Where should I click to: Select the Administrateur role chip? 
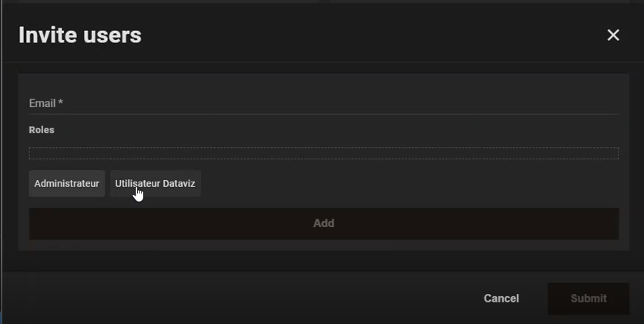point(67,183)
